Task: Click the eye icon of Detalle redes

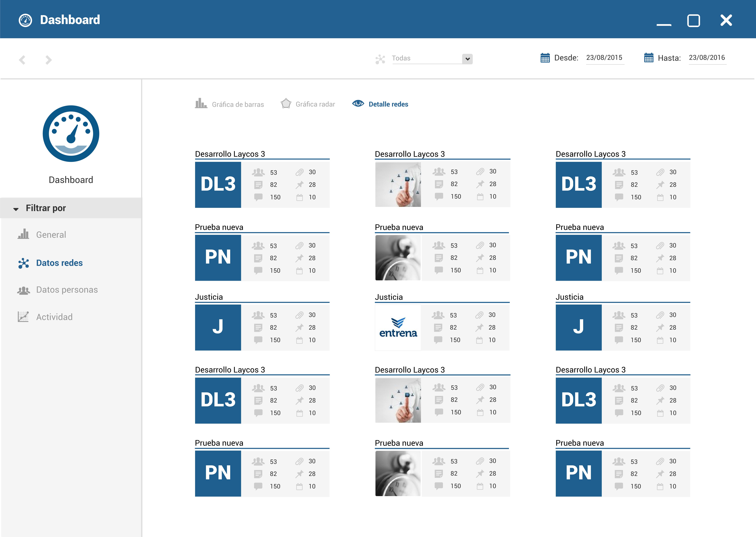Action: click(358, 103)
